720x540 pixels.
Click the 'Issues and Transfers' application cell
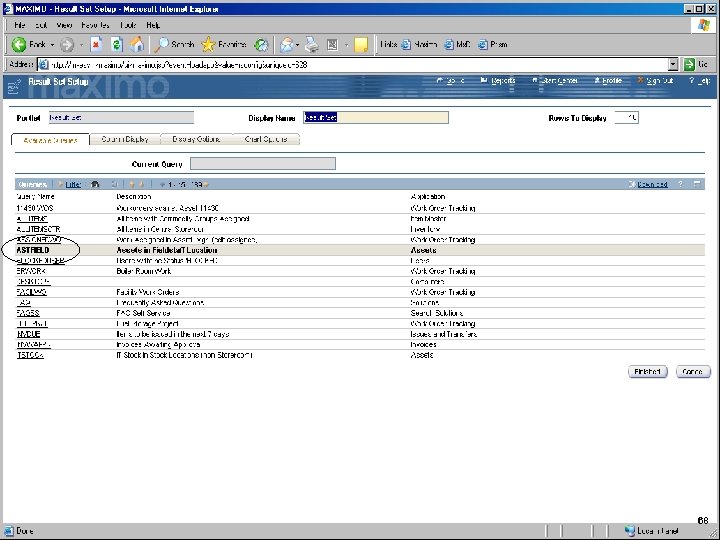(x=444, y=334)
